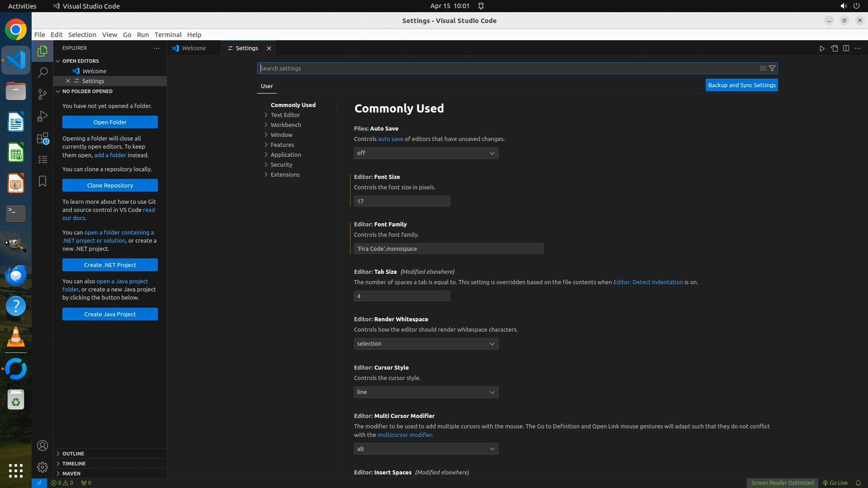Image resolution: width=868 pixels, height=488 pixels.
Task: Click the Font Size input field
Action: click(x=401, y=201)
